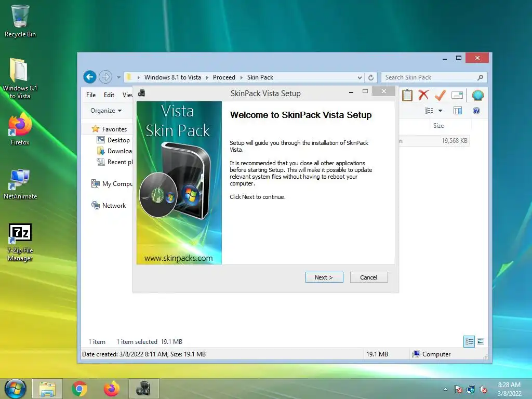
Task: Show hidden tray icons arrow
Action: click(445, 389)
